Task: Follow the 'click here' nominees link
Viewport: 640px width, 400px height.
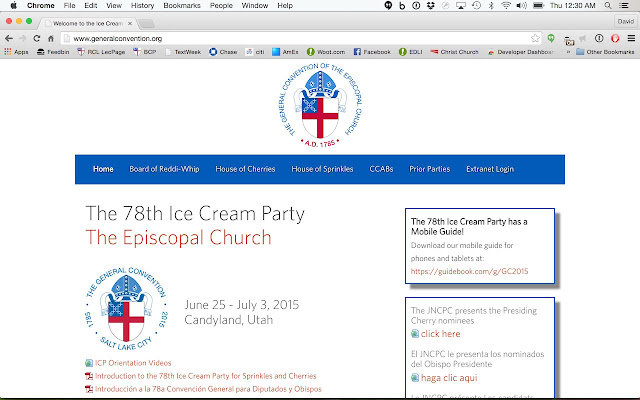Action: (x=440, y=334)
